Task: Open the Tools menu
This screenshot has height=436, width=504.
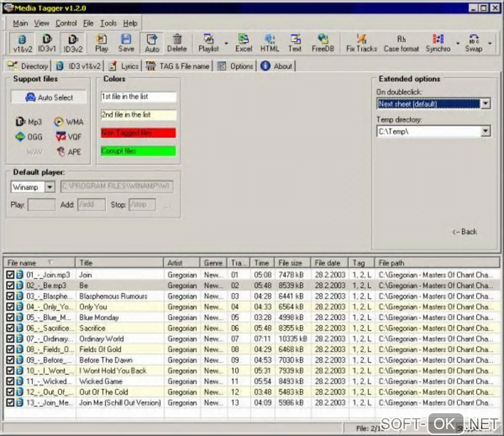Action: click(108, 23)
